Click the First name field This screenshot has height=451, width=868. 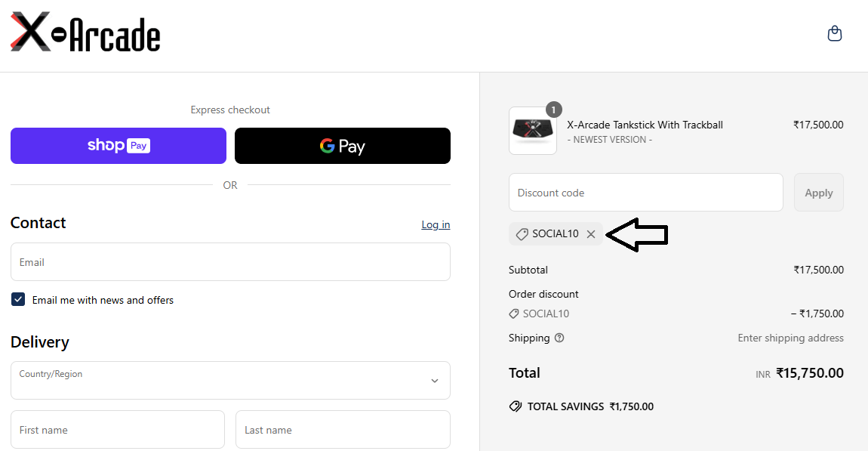click(x=117, y=429)
